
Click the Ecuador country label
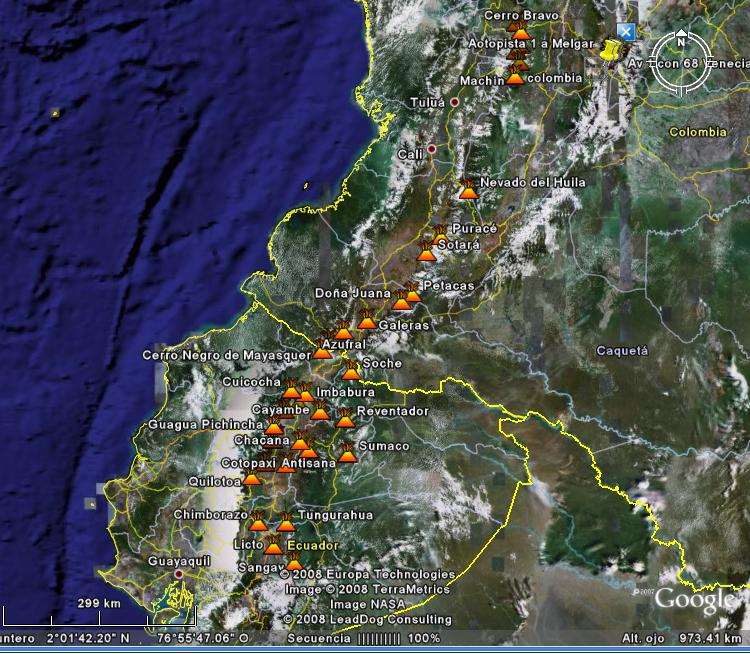pos(312,545)
